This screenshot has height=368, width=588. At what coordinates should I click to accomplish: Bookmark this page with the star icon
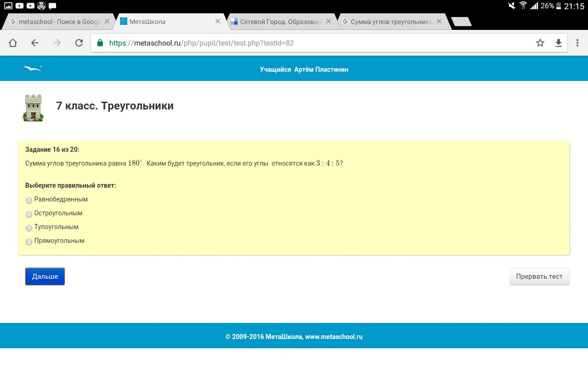[540, 43]
